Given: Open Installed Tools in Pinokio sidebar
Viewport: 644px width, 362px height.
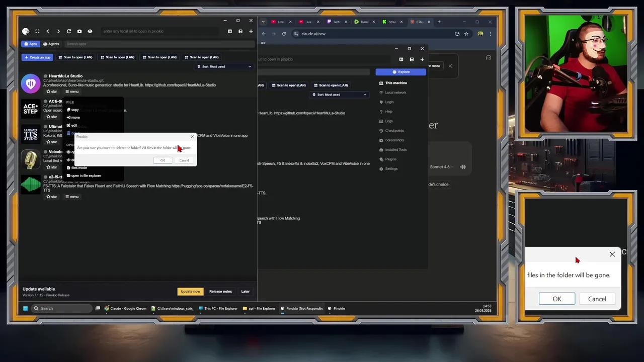Looking at the screenshot, I should tap(392, 150).
